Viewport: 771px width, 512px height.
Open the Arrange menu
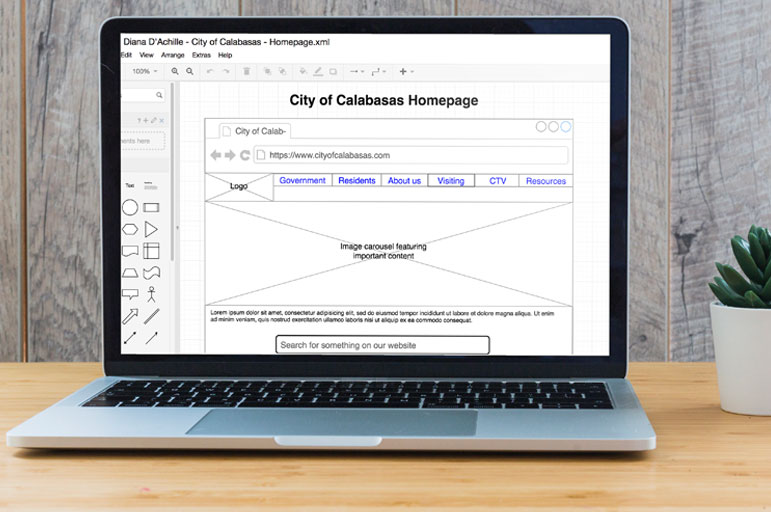point(173,55)
